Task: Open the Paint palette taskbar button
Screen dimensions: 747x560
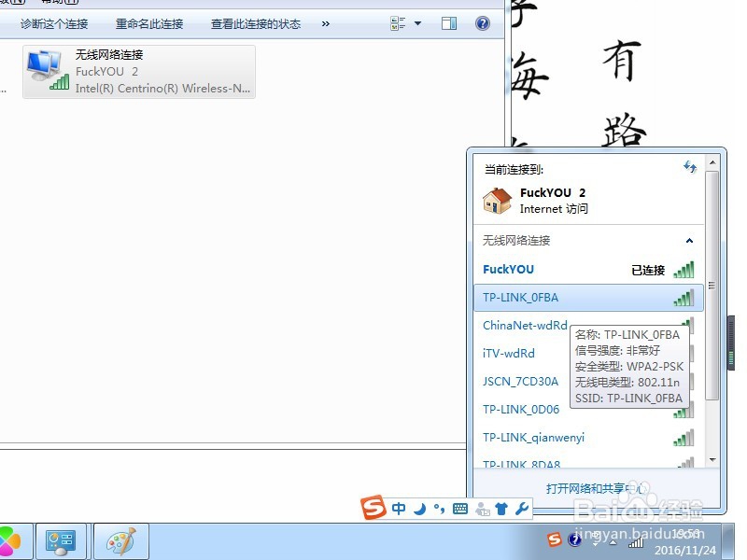Action: [x=121, y=541]
